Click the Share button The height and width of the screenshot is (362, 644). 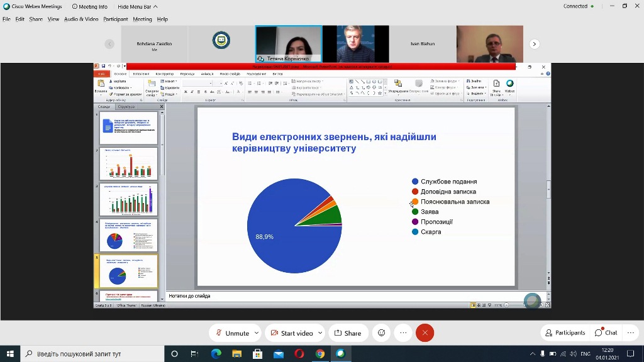(x=348, y=333)
